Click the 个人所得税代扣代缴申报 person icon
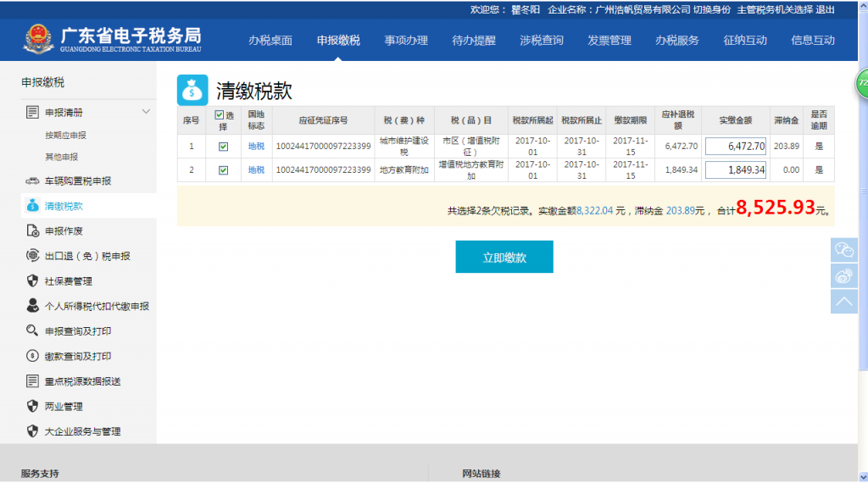Screen dimensions: 868x483 coord(32,306)
